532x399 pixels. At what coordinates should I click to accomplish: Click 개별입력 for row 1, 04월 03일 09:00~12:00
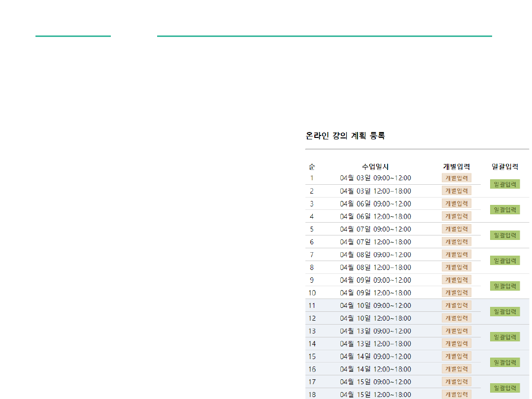456,178
